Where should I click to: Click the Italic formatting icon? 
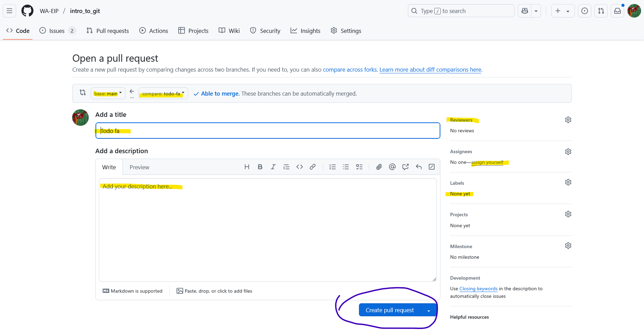click(x=273, y=167)
